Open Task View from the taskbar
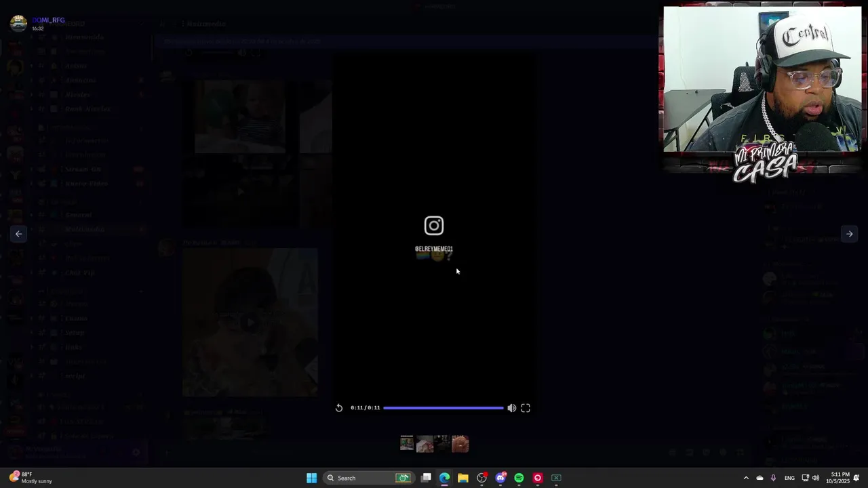868x488 pixels. 426,478
